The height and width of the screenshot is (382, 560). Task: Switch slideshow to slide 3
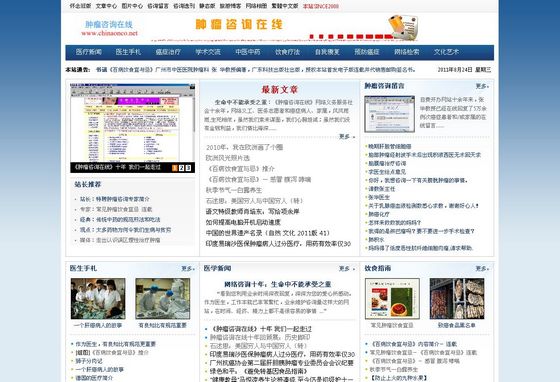(x=188, y=168)
